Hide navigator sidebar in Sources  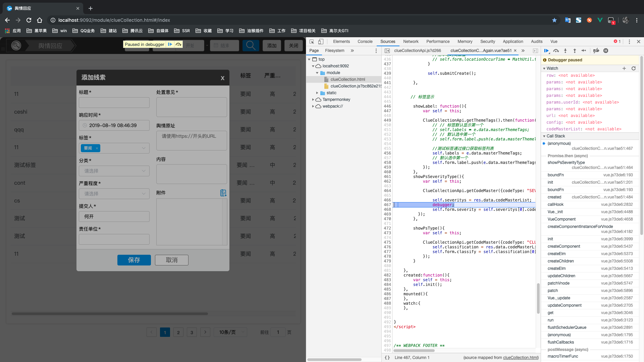[x=387, y=51]
